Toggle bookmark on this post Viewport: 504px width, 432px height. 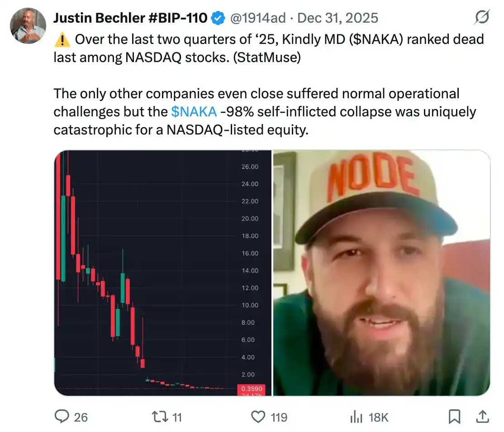(455, 417)
